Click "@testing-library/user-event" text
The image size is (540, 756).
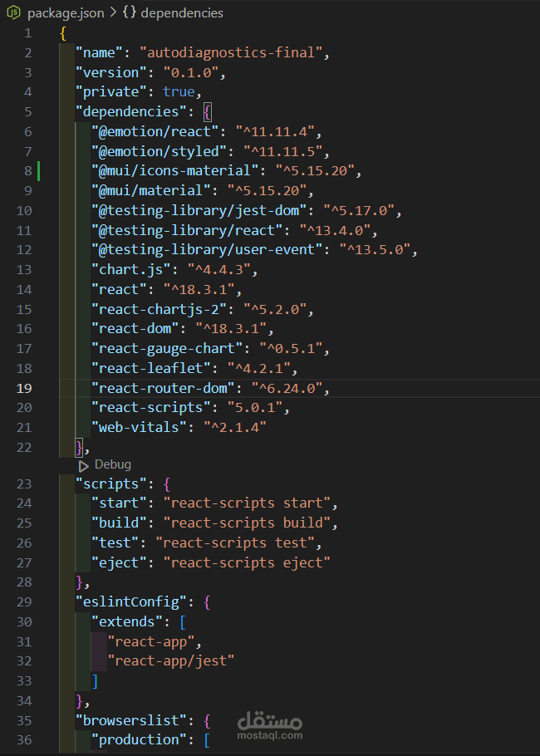point(207,250)
